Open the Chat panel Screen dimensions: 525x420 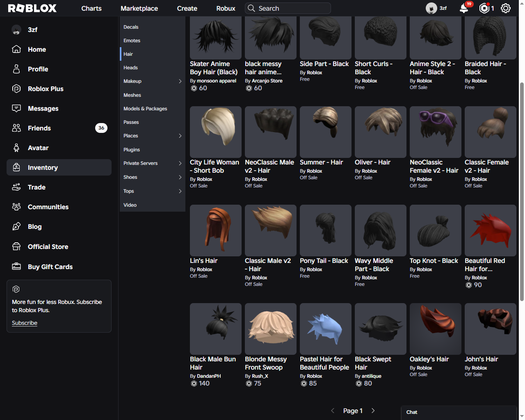click(459, 413)
